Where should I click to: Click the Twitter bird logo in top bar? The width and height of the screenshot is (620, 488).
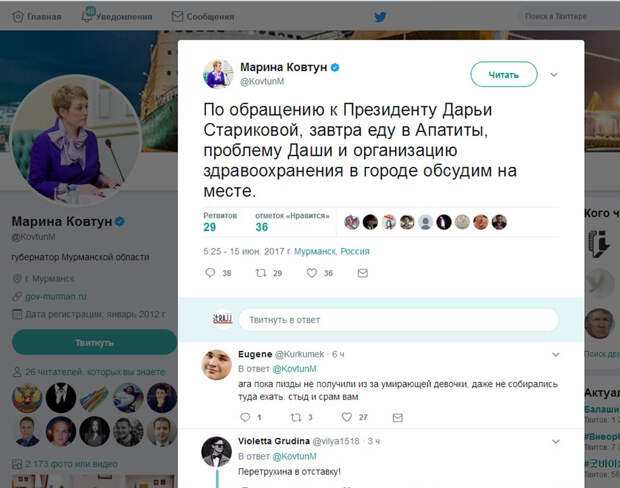[x=380, y=17]
